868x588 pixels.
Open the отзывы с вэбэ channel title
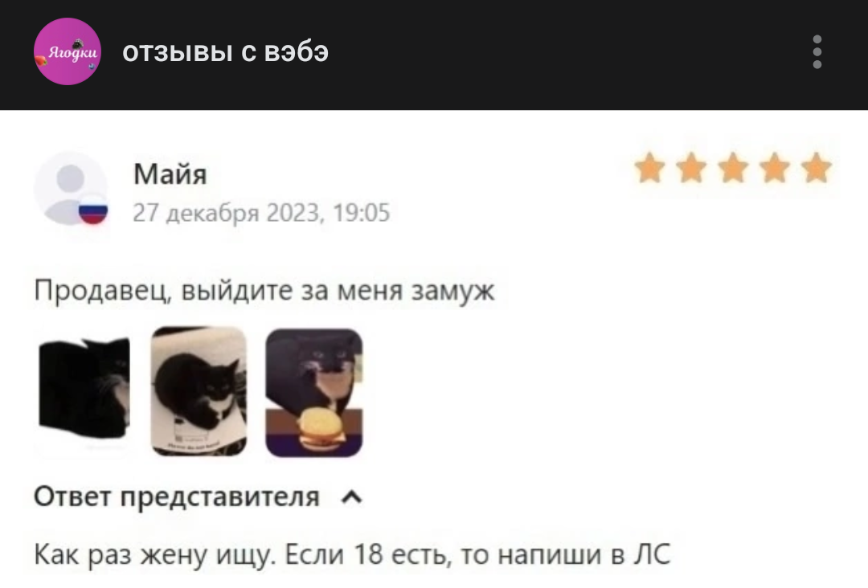[x=225, y=52]
